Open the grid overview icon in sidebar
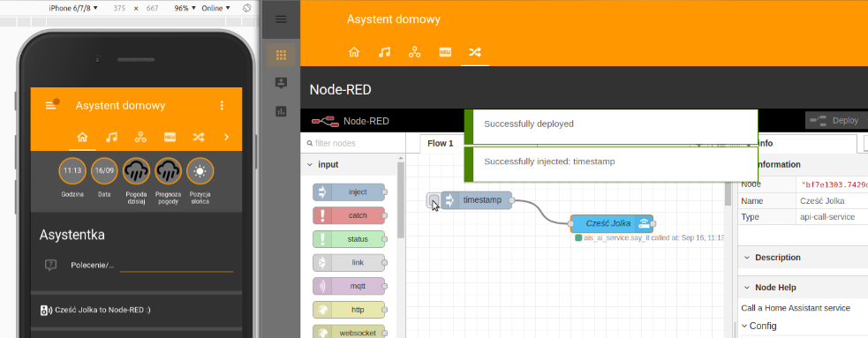Screen dimensions: 868x338 pyautogui.click(x=281, y=55)
